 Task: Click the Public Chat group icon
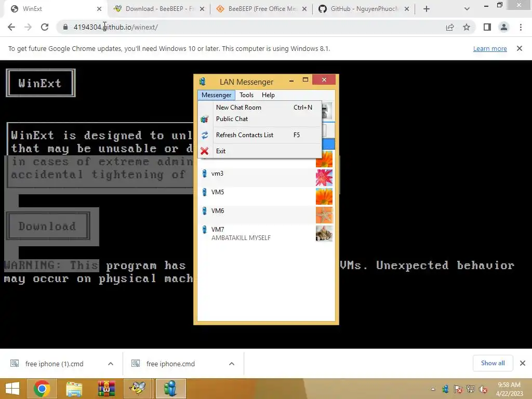coord(204,119)
